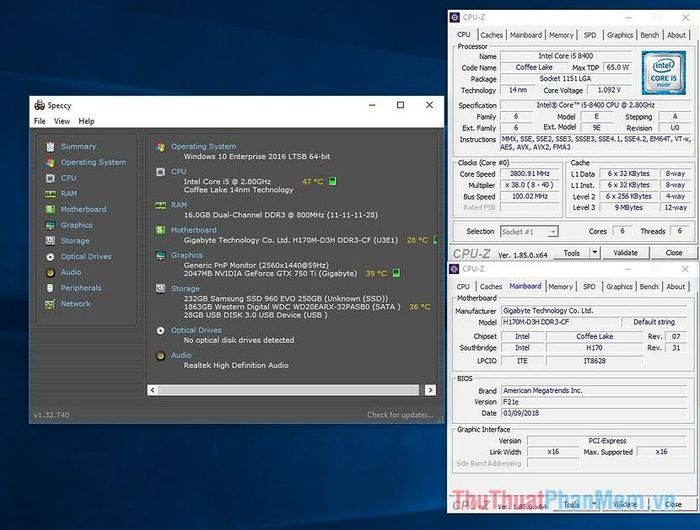Select the CPU chip icon in Speccy sidebar
This screenshot has height=530, width=700.
pyautogui.click(x=50, y=178)
